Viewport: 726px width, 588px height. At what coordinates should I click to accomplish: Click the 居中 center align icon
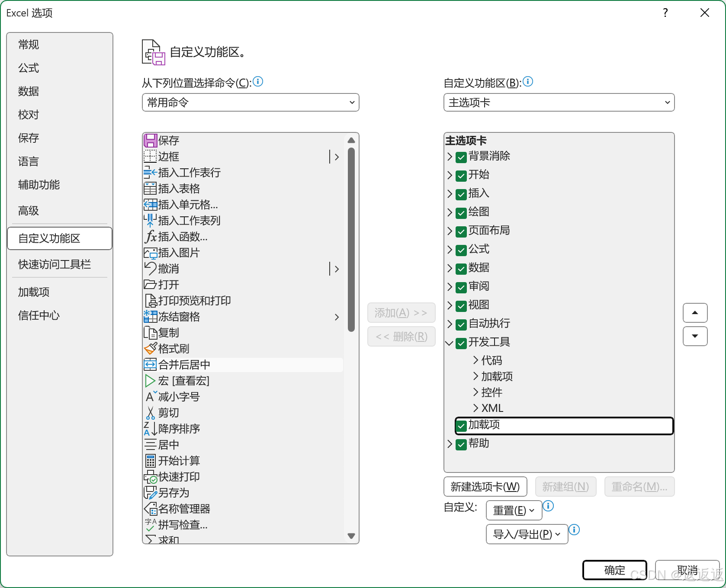pos(150,444)
